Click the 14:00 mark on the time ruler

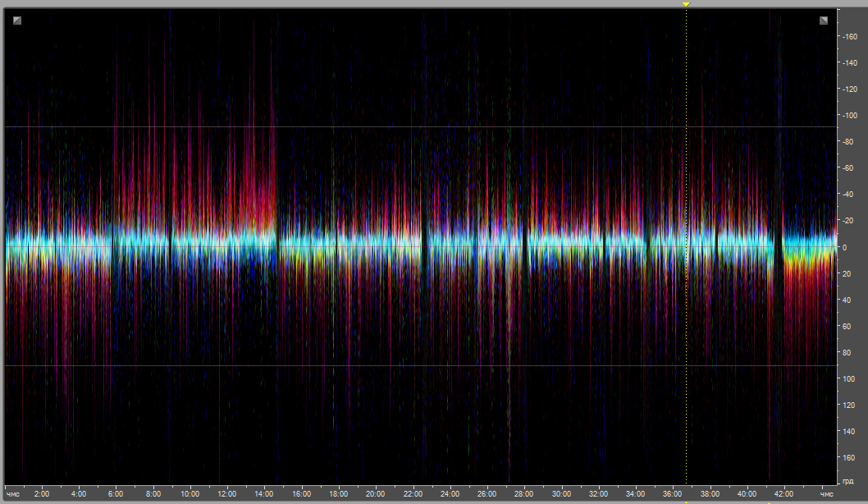pyautogui.click(x=264, y=494)
